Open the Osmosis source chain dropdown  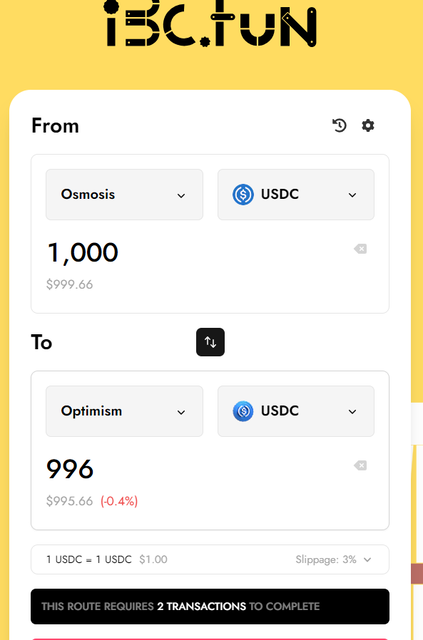pyautogui.click(x=124, y=195)
